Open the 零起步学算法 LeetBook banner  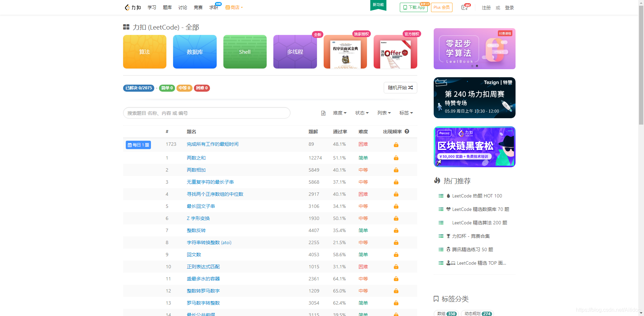[x=474, y=49]
